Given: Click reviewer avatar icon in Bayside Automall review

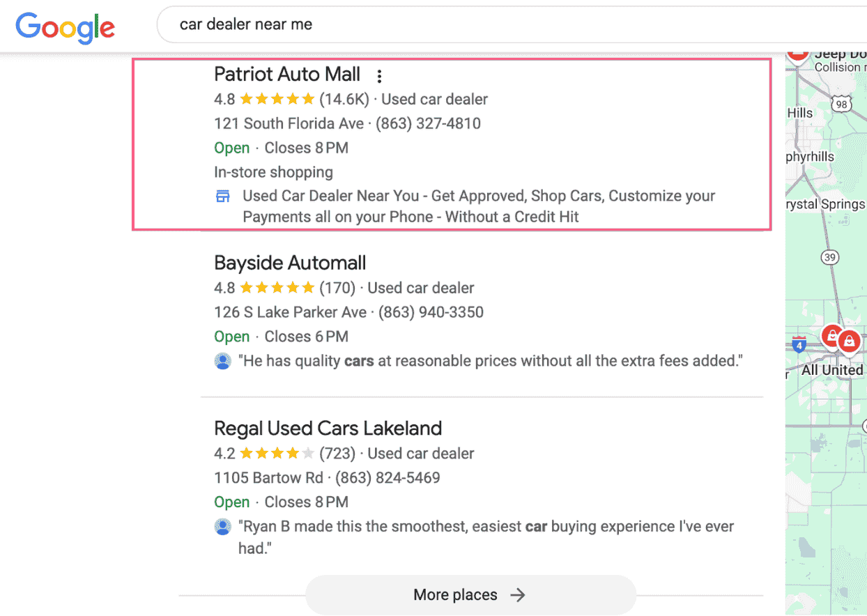Looking at the screenshot, I should click(x=222, y=361).
